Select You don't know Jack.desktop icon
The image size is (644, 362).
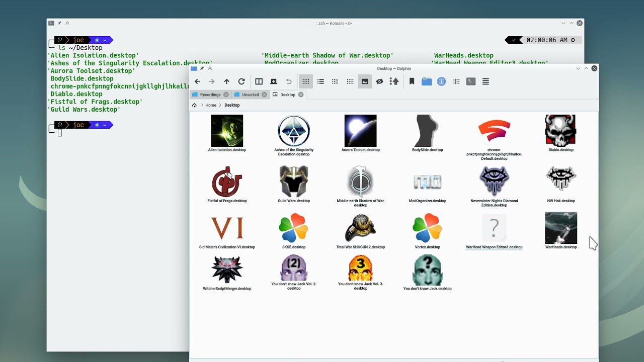[x=427, y=269]
